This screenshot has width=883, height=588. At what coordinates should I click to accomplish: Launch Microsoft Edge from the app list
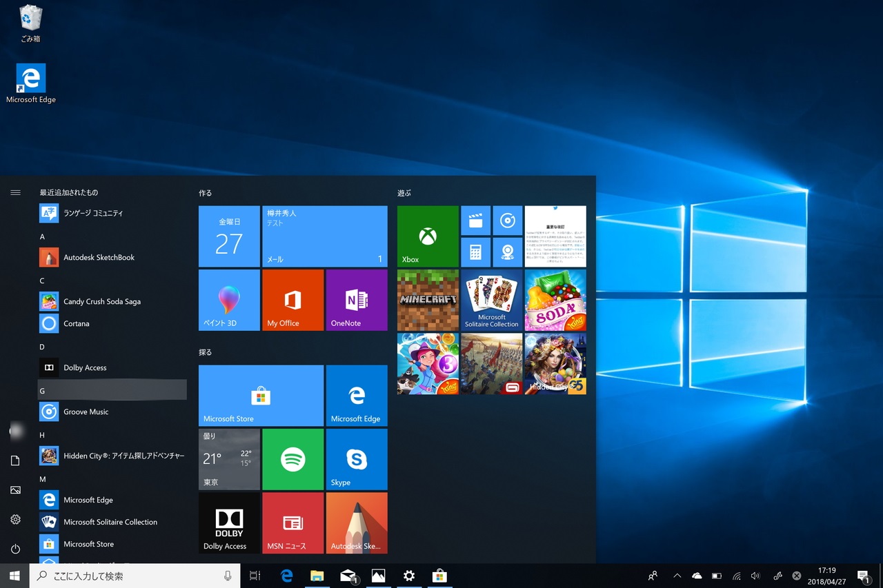pos(112,500)
